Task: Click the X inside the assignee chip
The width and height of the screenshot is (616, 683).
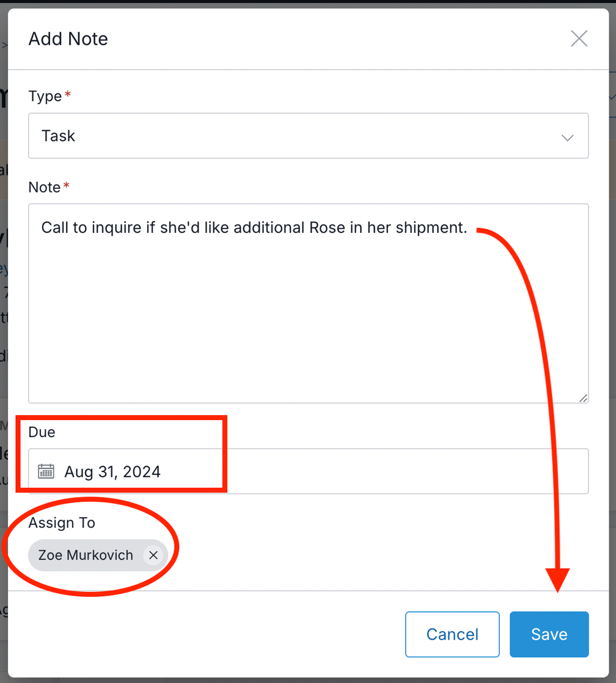Action: click(x=153, y=555)
